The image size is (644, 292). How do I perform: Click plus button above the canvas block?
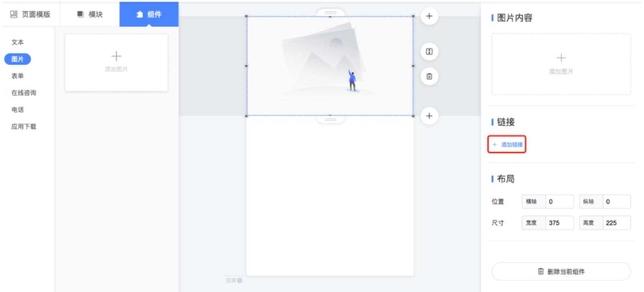tap(429, 16)
